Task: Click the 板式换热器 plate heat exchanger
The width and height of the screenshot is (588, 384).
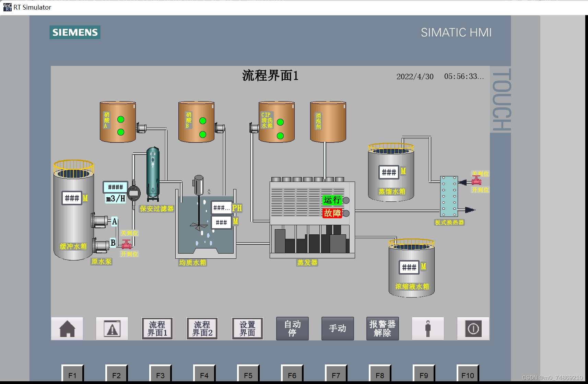Action: coord(449,196)
